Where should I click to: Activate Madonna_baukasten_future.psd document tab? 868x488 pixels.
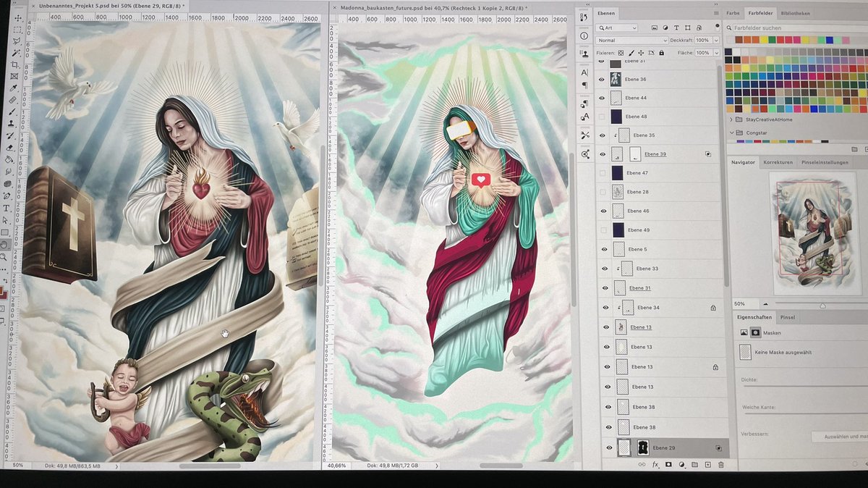click(435, 7)
